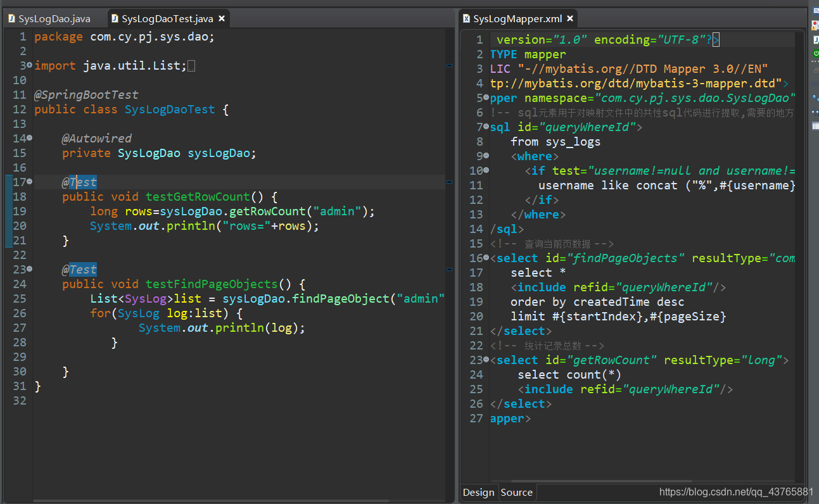Click the DTD Mapper 3.0//EN string in XML
Screen dimensions: 819x504
(x=644, y=69)
